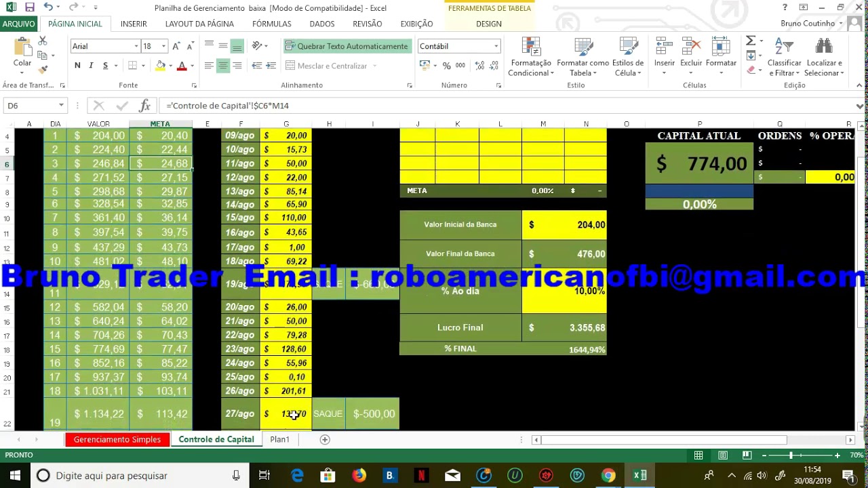Switch to the DADOS ribbon tab
Viewport: 868px width, 488px height.
coord(322,24)
